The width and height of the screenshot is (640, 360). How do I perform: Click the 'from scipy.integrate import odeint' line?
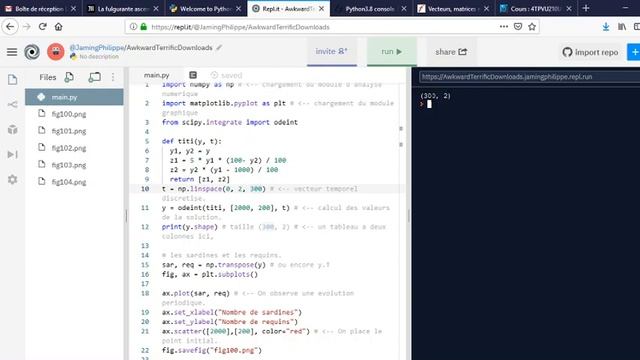coord(230,122)
